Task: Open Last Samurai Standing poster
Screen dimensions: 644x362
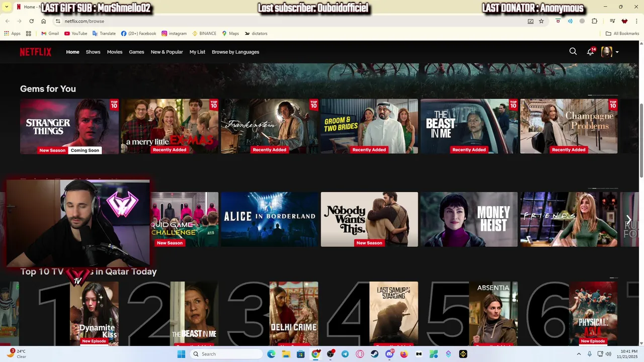Action: click(394, 313)
